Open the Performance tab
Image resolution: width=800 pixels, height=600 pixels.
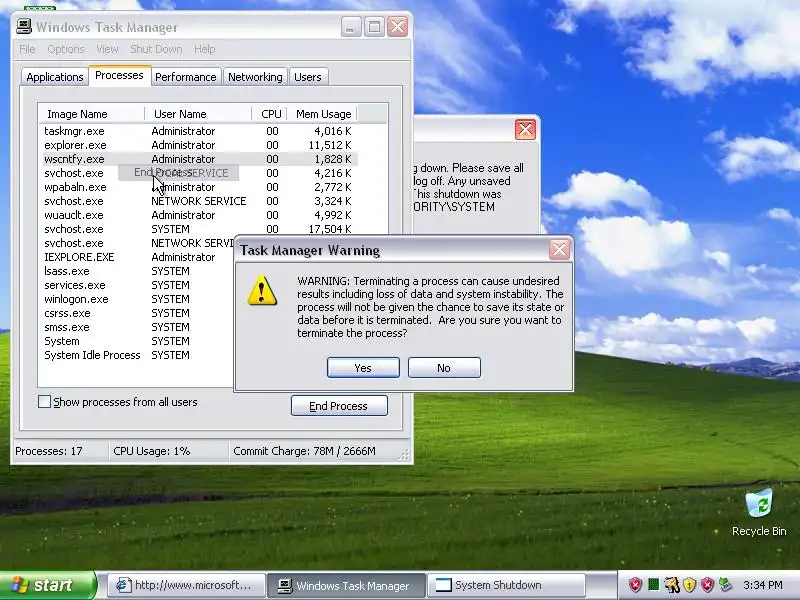click(186, 77)
